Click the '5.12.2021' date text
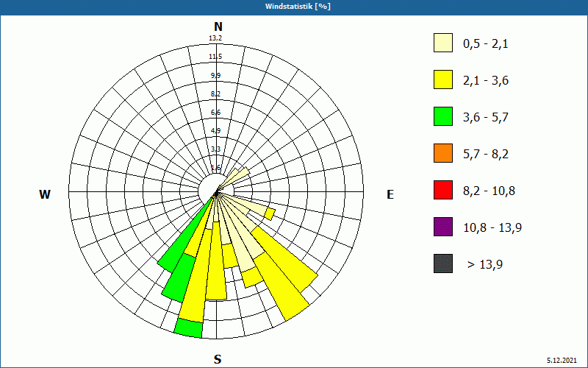The width and height of the screenshot is (588, 368). coord(562,361)
